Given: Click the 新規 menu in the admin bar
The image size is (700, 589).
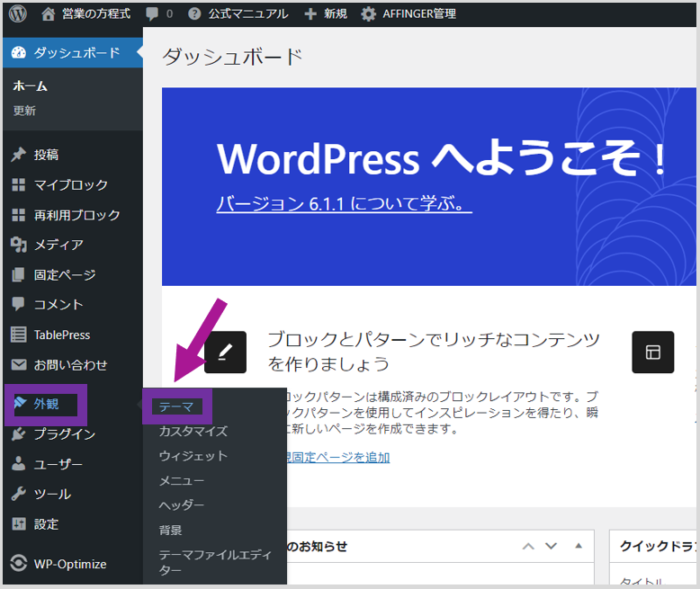Looking at the screenshot, I should click(326, 13).
